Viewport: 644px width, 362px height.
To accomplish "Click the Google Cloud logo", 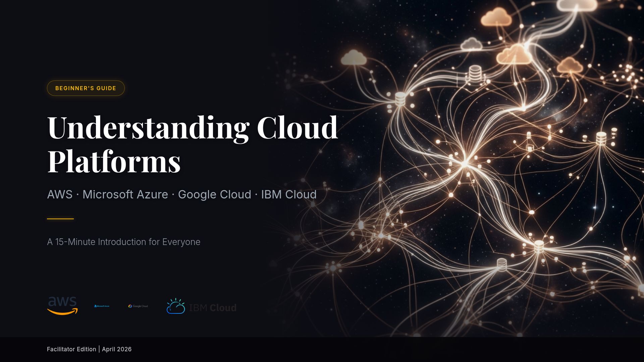I will (138, 306).
